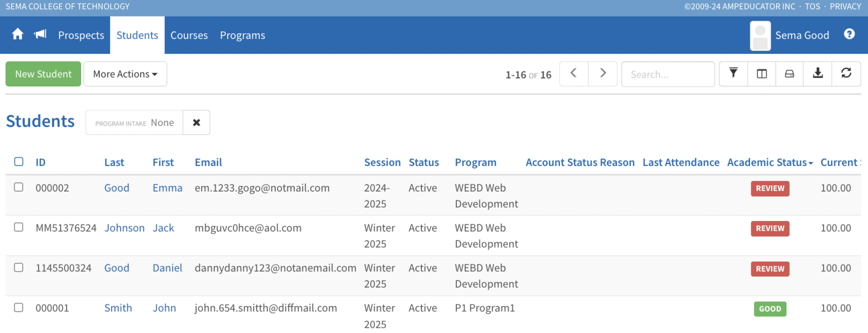
Task: Check the box for Jack Johnson
Action: (x=19, y=228)
